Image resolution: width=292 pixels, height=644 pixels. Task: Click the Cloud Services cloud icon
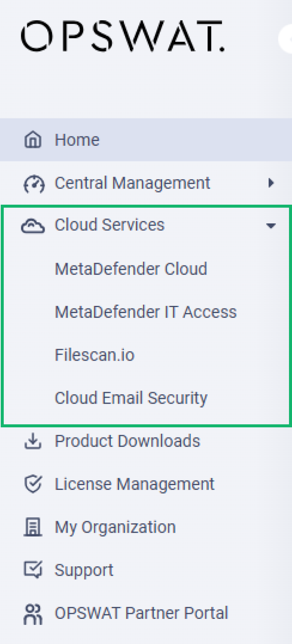point(33,226)
